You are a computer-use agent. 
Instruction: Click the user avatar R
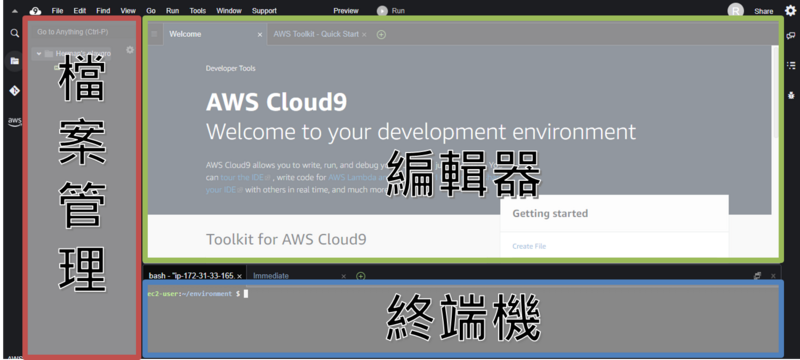click(735, 11)
